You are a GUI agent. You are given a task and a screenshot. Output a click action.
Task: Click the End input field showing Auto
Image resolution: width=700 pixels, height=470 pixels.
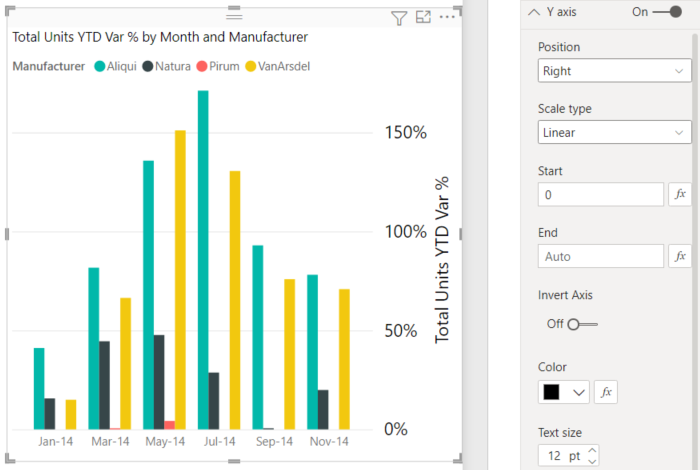(x=600, y=256)
